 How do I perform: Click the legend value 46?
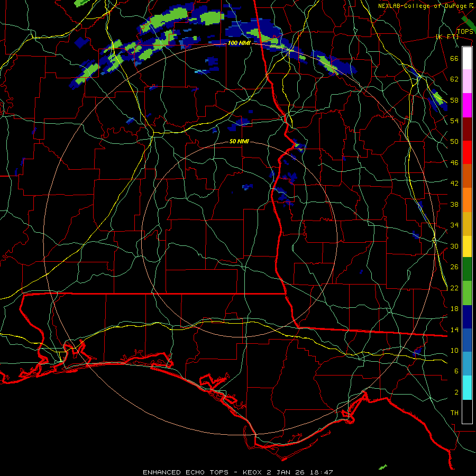point(454,163)
